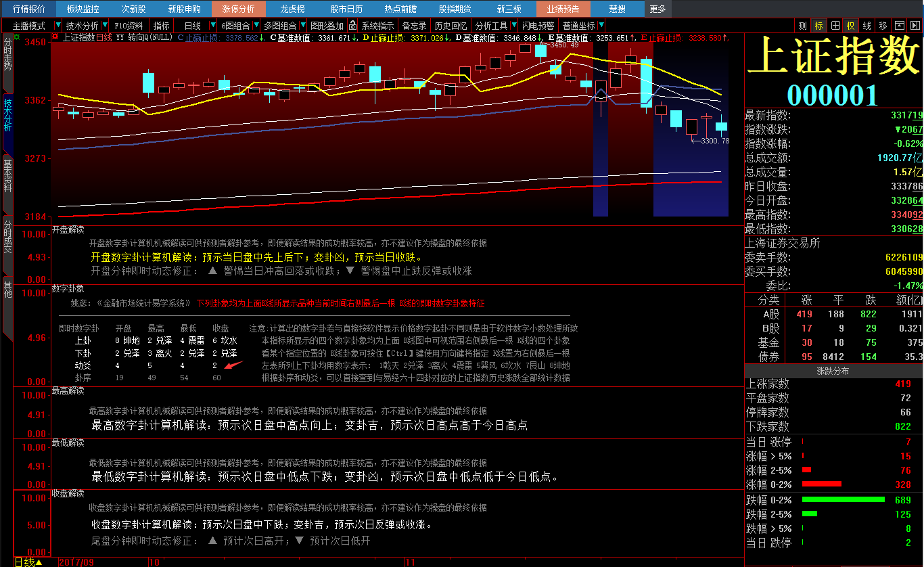Viewport: 924px width, 567px height.
Task: Select the 业绩预告 tab
Action: point(563,9)
